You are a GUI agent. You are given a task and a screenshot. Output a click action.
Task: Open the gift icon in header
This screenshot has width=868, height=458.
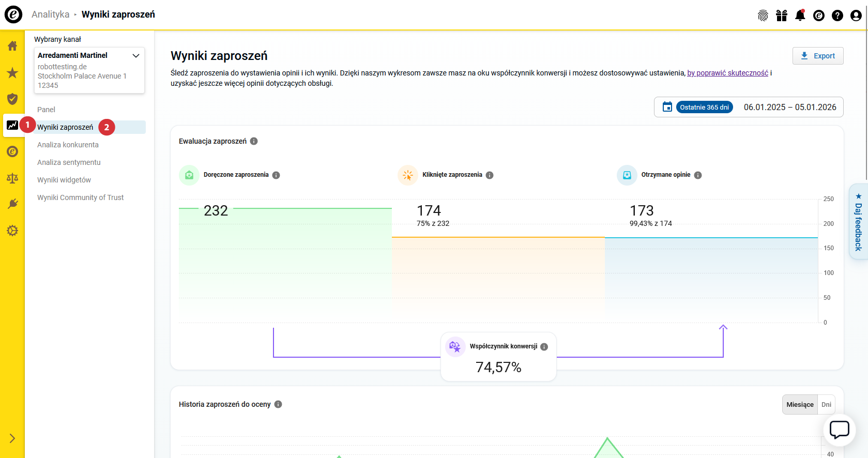coord(781,16)
